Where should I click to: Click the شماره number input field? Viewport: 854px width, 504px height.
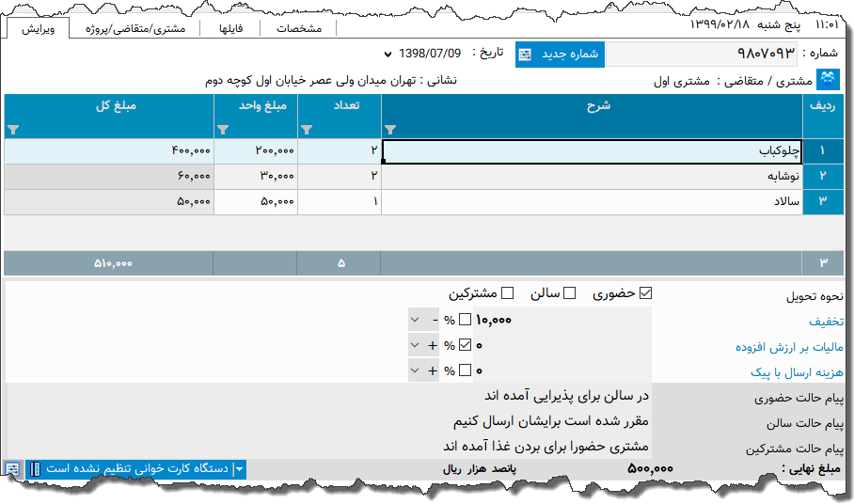click(x=702, y=54)
